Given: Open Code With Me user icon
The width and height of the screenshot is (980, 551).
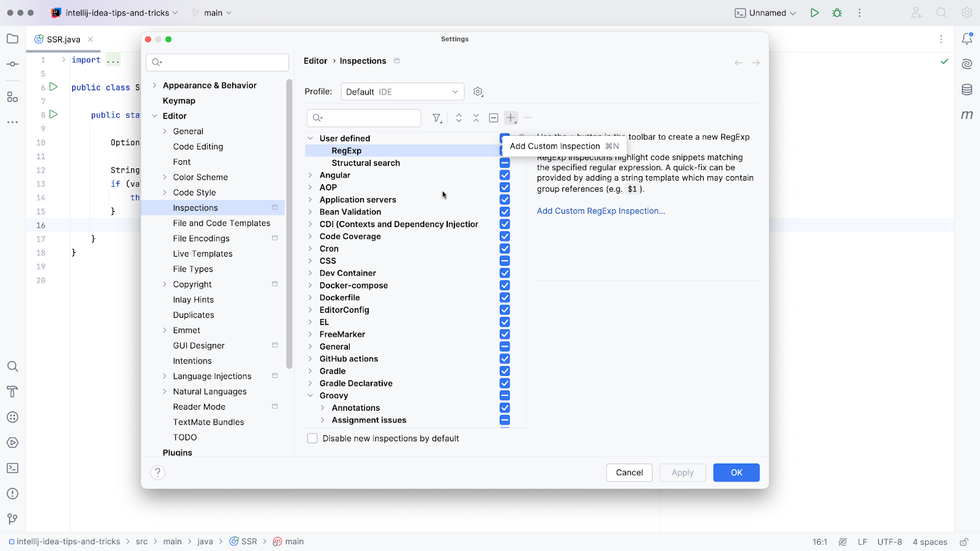Looking at the screenshot, I should 916,13.
